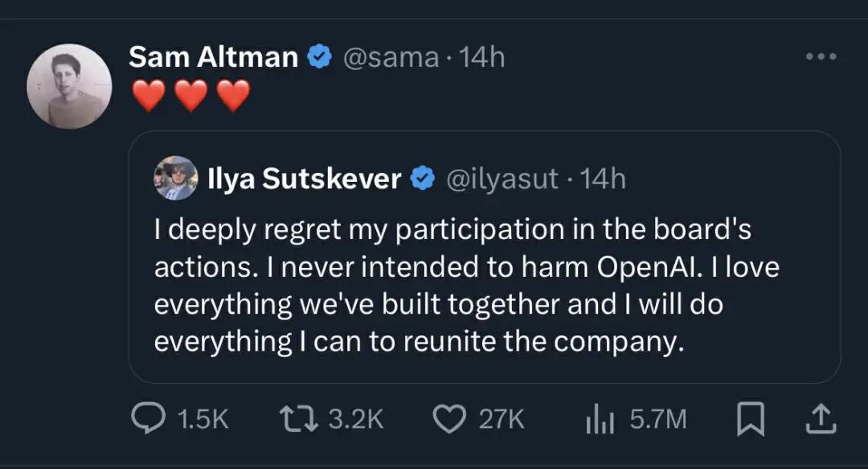Click the 14h timestamp on Sam's tweet

point(481,57)
